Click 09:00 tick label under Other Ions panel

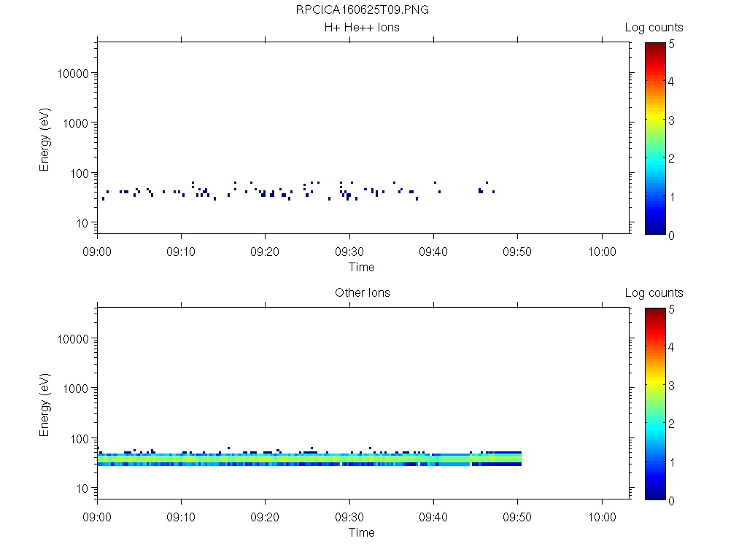(x=97, y=517)
